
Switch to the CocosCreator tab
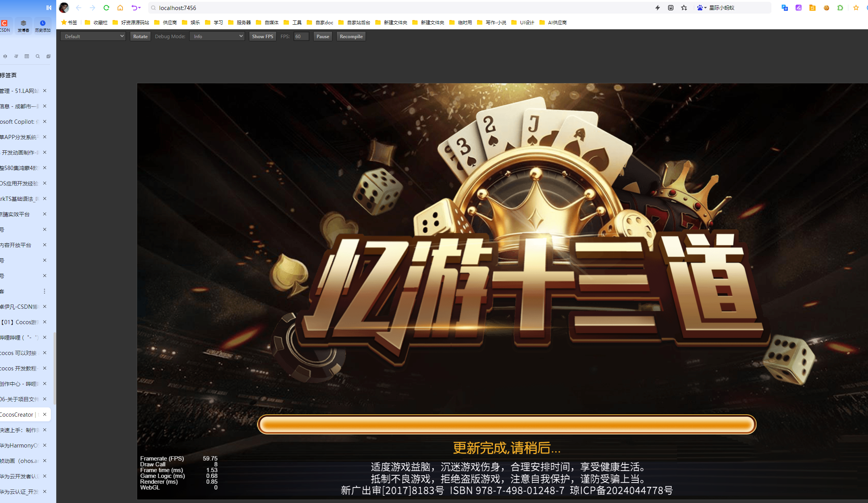(17, 414)
